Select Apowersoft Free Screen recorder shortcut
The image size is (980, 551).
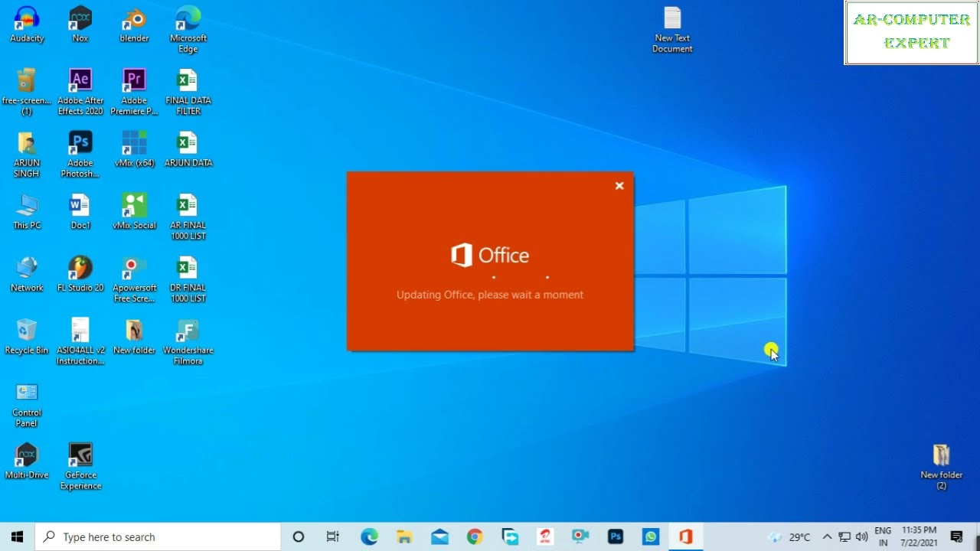click(134, 279)
